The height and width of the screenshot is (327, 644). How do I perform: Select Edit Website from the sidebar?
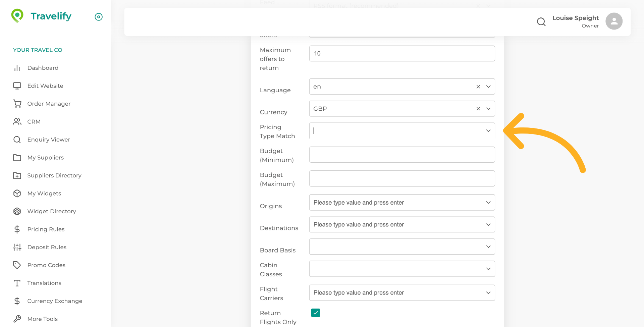coord(45,86)
